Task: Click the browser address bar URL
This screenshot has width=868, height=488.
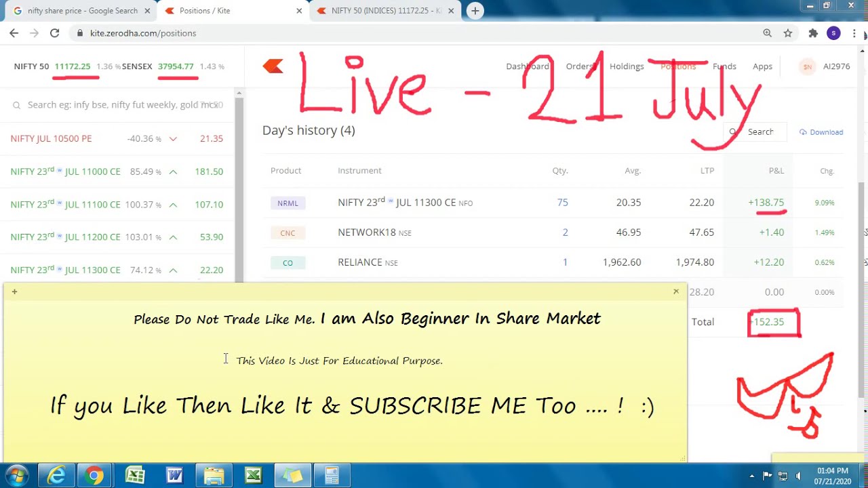Action: click(x=143, y=33)
